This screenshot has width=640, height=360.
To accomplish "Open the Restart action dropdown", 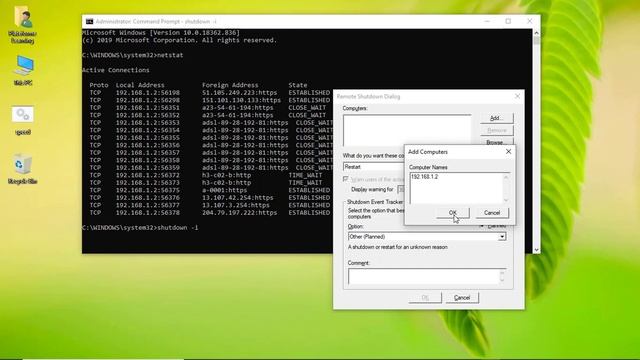I will (x=373, y=167).
